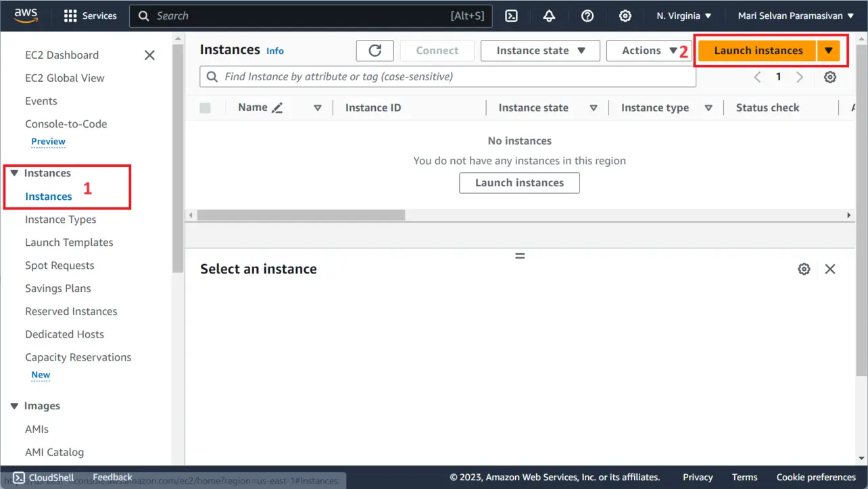
Task: Click the sidebar vertical scrollbar
Action: click(178, 159)
